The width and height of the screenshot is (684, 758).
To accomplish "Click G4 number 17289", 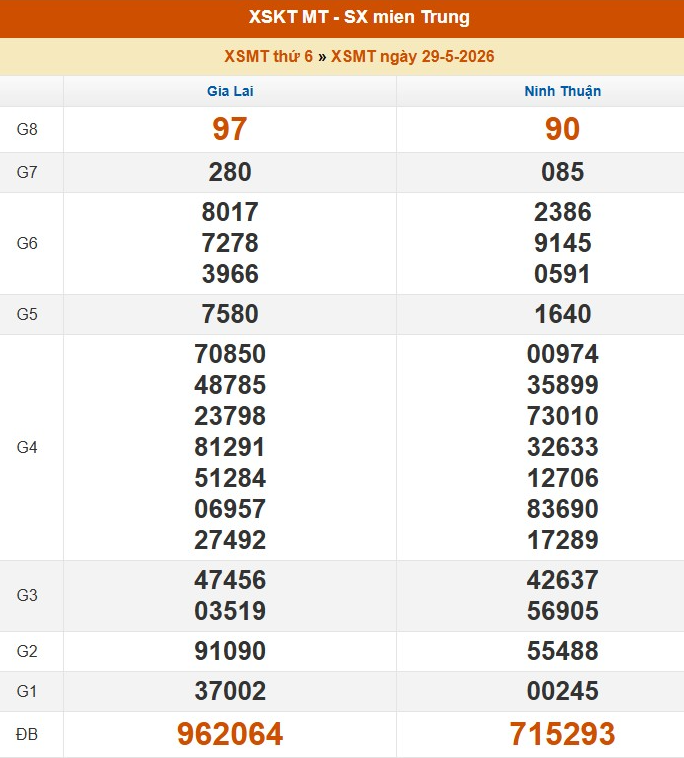I will click(x=563, y=540).
